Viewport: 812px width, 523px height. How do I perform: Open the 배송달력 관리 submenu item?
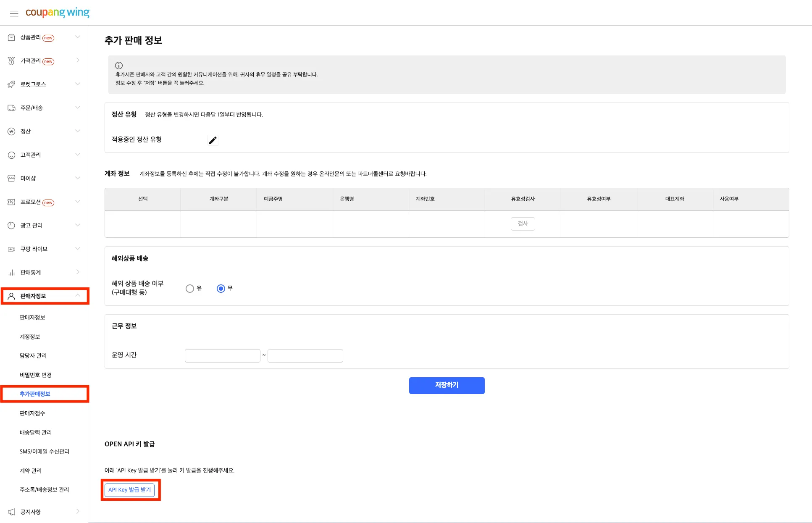(36, 433)
